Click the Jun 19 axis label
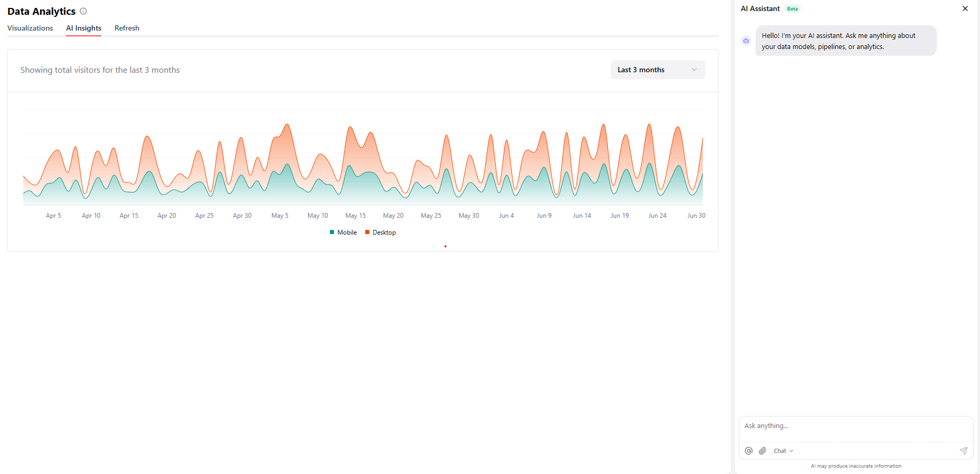This screenshot has width=980, height=474. point(620,216)
